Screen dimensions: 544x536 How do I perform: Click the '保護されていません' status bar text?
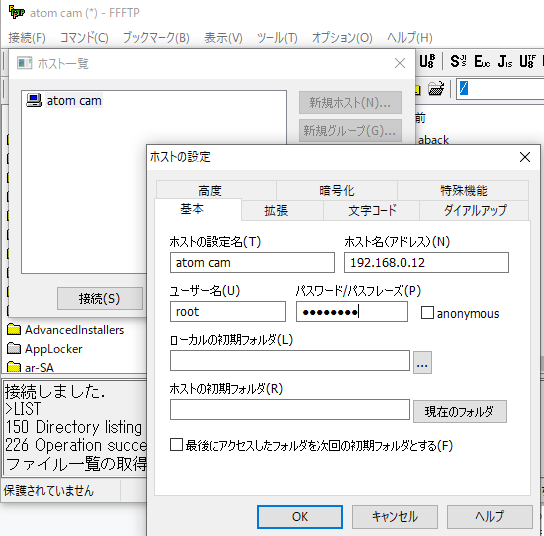tap(49, 491)
